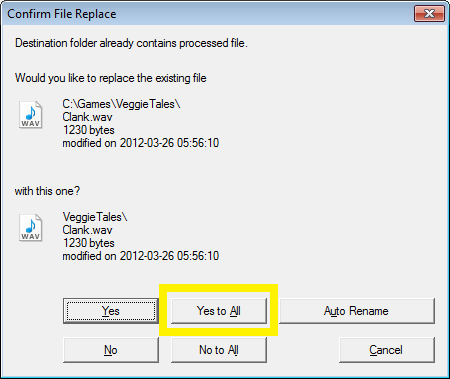Click the 'Would you like to replace' prompt
The width and height of the screenshot is (450, 379).
(111, 78)
